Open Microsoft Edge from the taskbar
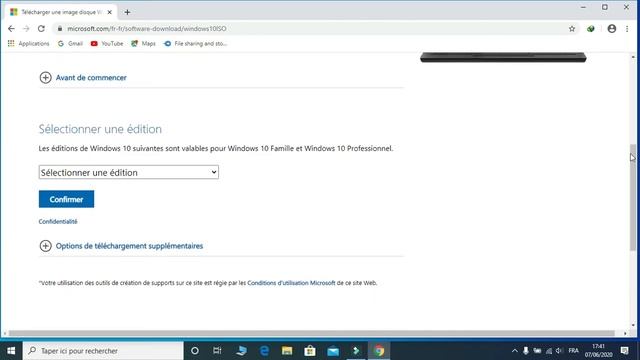This screenshot has height=360, width=640. click(264, 351)
